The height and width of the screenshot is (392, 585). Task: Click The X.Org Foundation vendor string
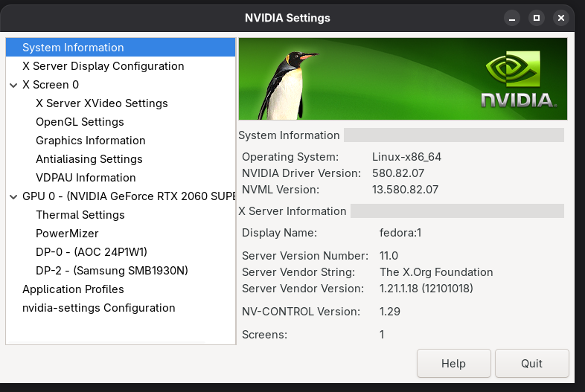coord(436,272)
